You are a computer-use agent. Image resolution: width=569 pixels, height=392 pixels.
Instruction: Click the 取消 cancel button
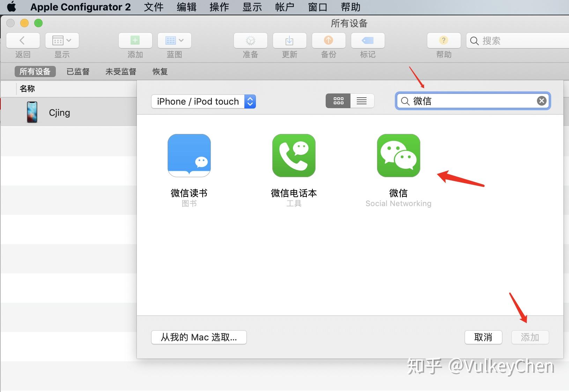[x=483, y=337]
